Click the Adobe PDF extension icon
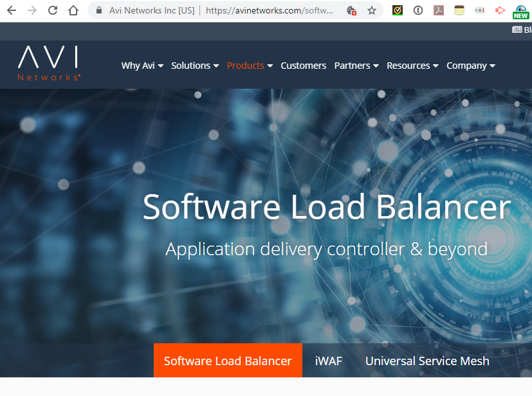This screenshot has height=396, width=532. click(x=439, y=10)
